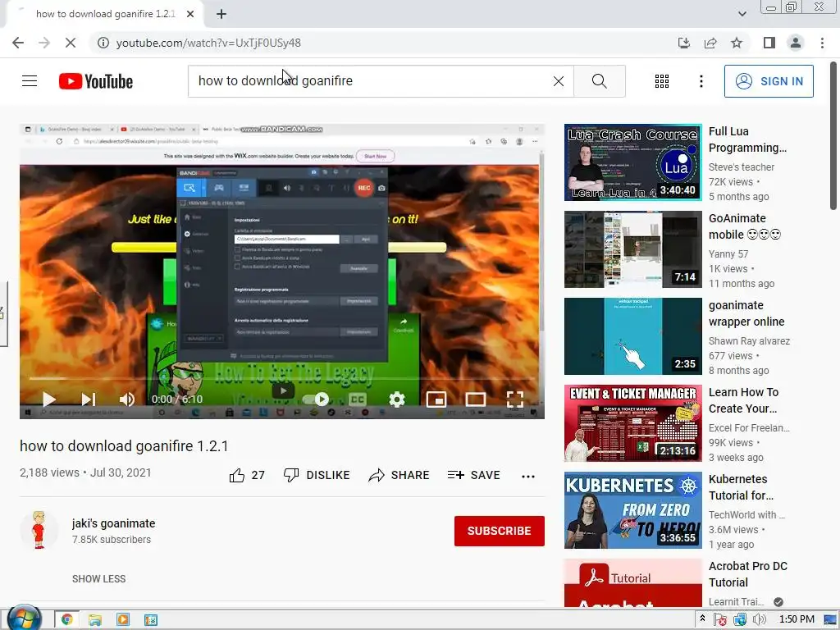Open the Kubernetes Tutorial video title

point(741,487)
